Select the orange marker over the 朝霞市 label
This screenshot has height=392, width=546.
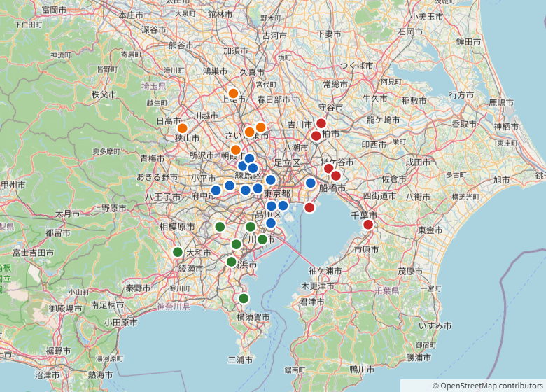pyautogui.click(x=236, y=150)
